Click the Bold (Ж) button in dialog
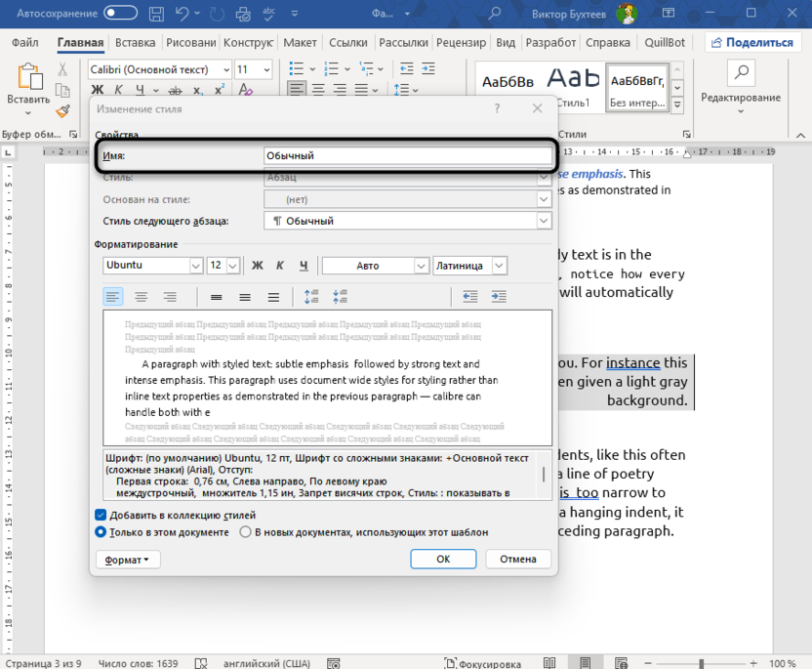Viewport: 812px width, 669px height. pos(258,266)
